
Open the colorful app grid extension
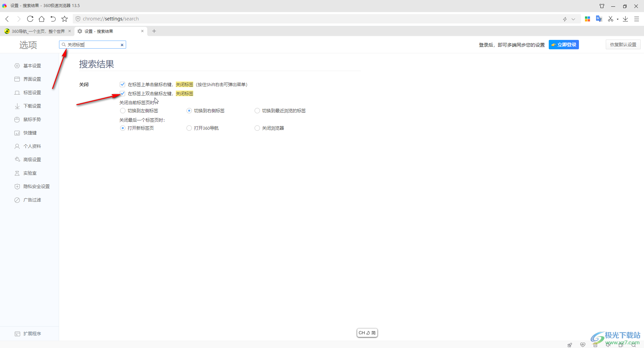tap(587, 19)
